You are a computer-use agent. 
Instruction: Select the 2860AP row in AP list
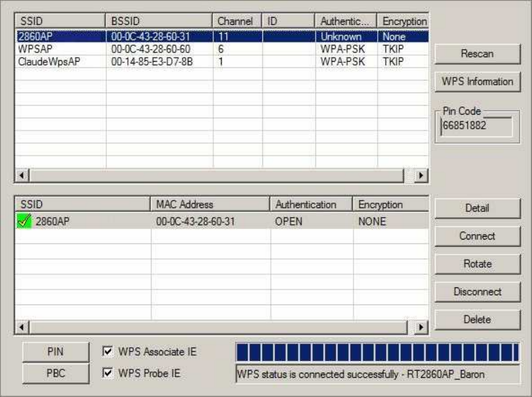[x=222, y=36]
